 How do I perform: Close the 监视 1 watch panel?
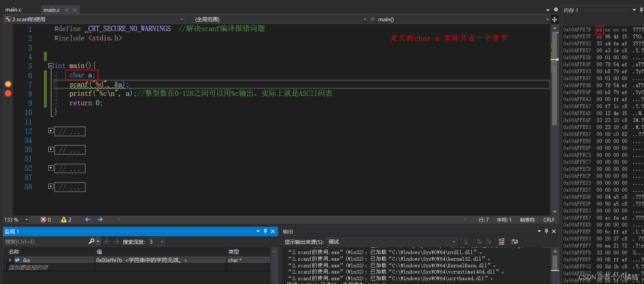273,231
